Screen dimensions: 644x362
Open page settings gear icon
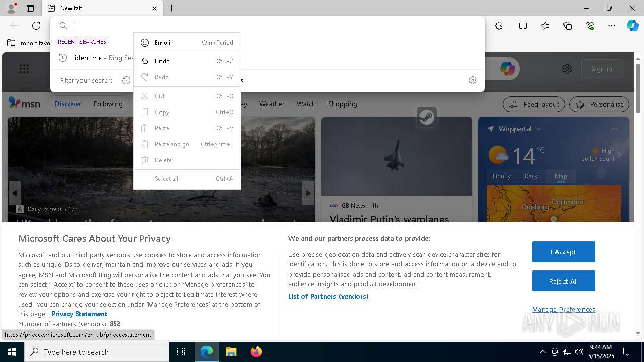click(567, 69)
